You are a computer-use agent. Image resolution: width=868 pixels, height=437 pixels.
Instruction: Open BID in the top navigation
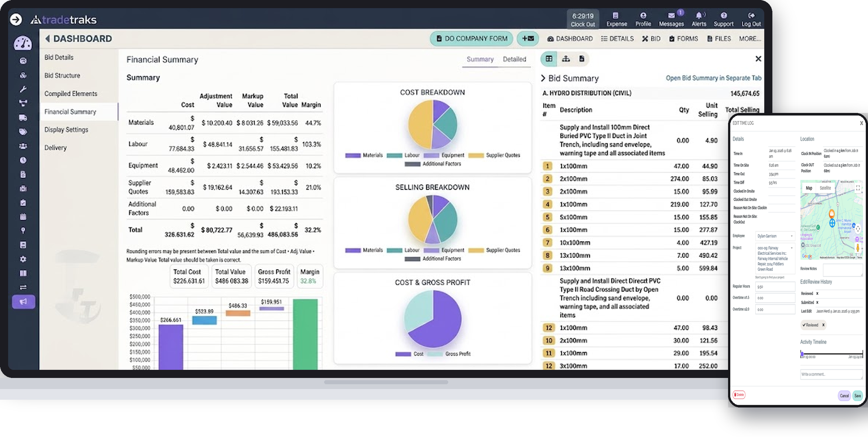point(651,38)
